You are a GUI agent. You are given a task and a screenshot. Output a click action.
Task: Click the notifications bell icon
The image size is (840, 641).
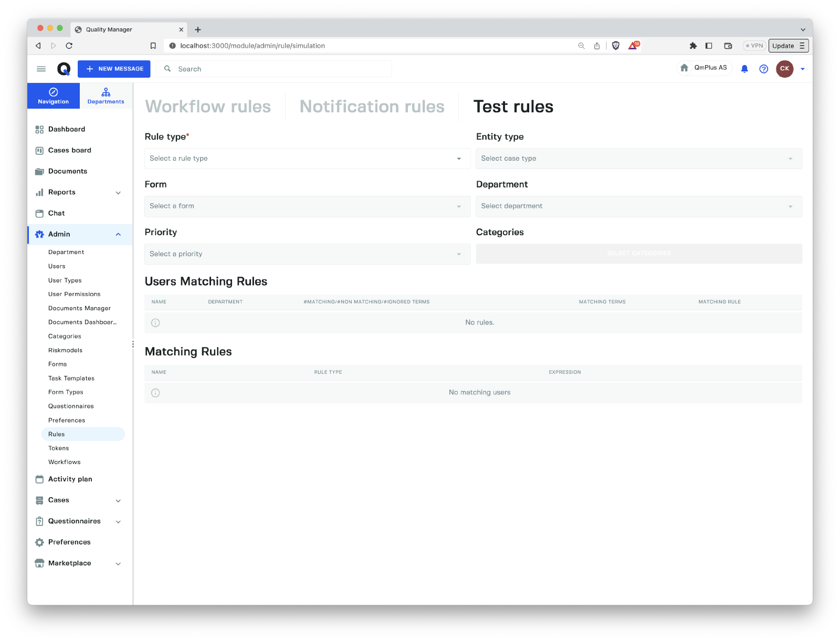pyautogui.click(x=744, y=69)
